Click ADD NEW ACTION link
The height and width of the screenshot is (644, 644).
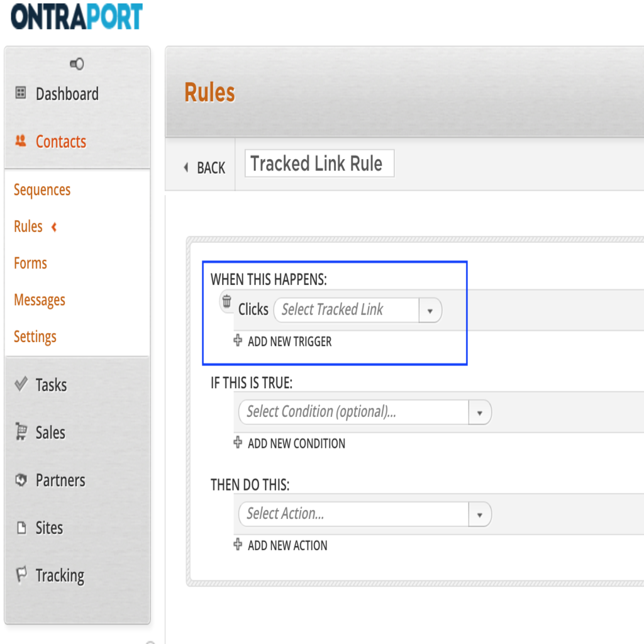pos(287,545)
